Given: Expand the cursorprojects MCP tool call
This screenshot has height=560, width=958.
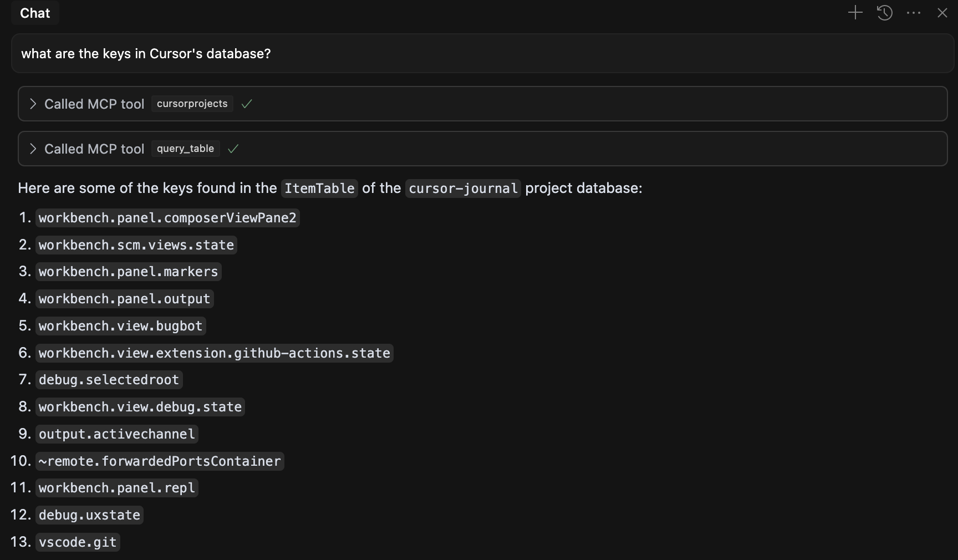Looking at the screenshot, I should 33,104.
